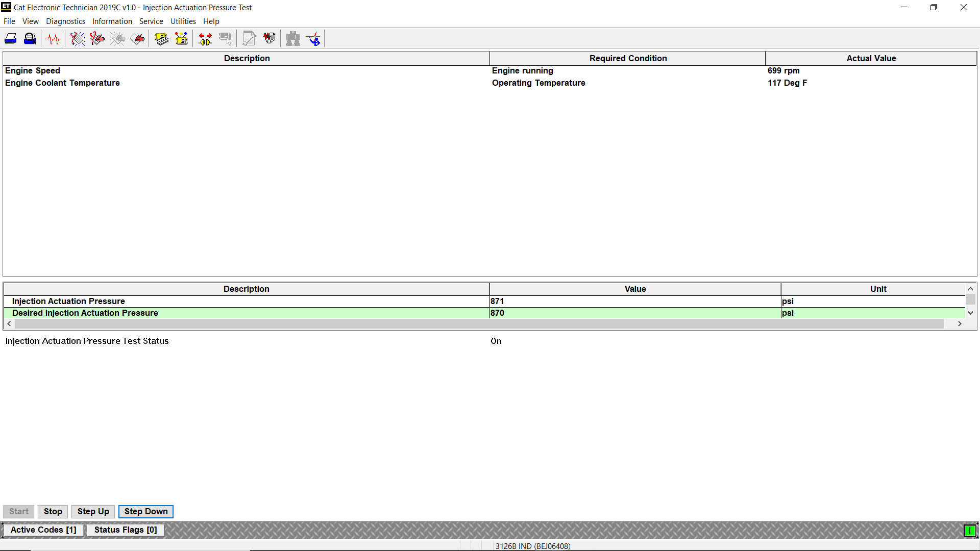The width and height of the screenshot is (980, 551).
Task: Open the Configuration tool icon
Action: [x=181, y=39]
